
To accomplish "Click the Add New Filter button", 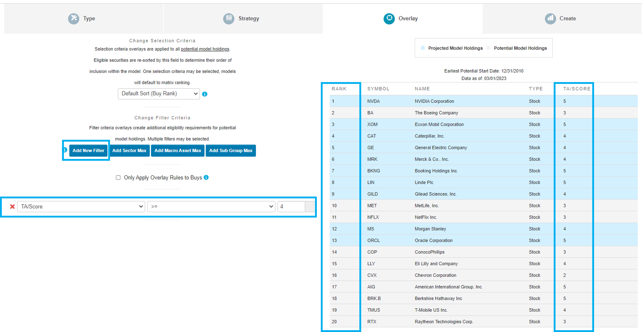I will tap(88, 151).
